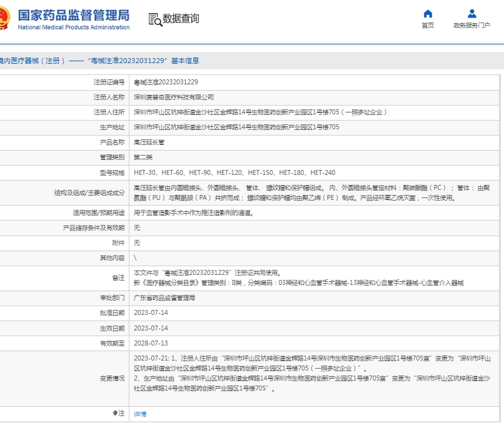
Task: Click the 产品储存条件及有效期 label
Action: [94, 228]
